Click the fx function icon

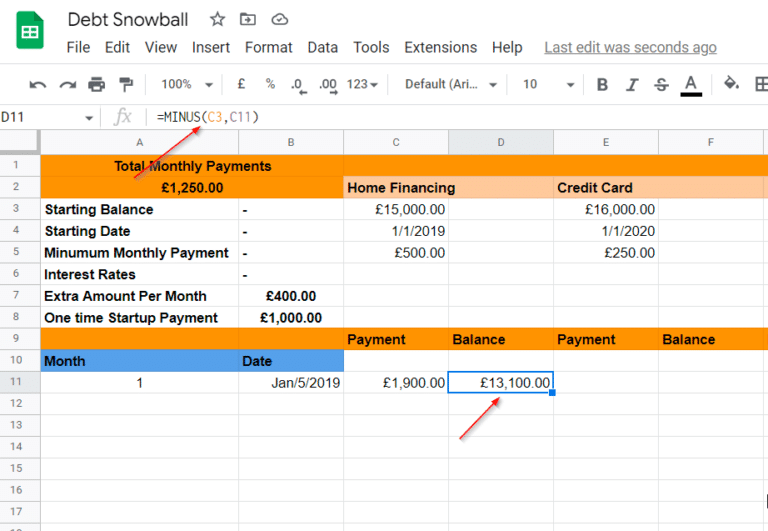tap(122, 117)
